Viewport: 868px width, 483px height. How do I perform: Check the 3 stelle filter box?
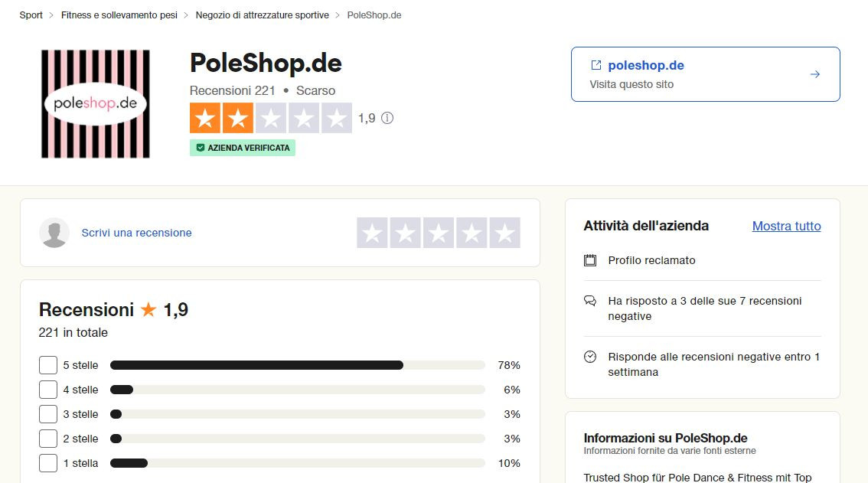tap(48, 414)
